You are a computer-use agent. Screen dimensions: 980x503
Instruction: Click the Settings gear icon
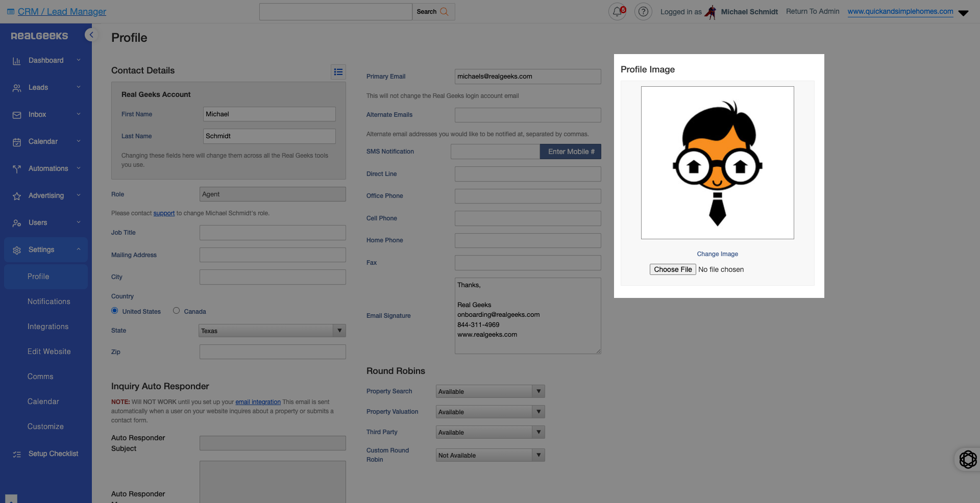pos(16,250)
